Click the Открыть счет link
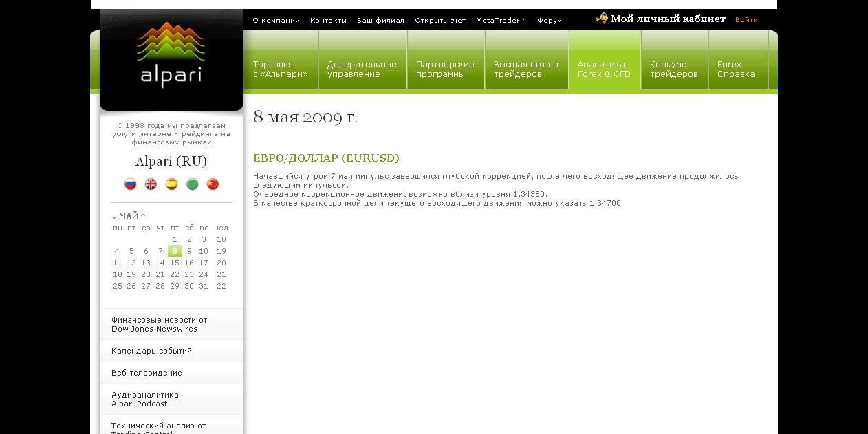This screenshot has height=434, width=868. [440, 21]
